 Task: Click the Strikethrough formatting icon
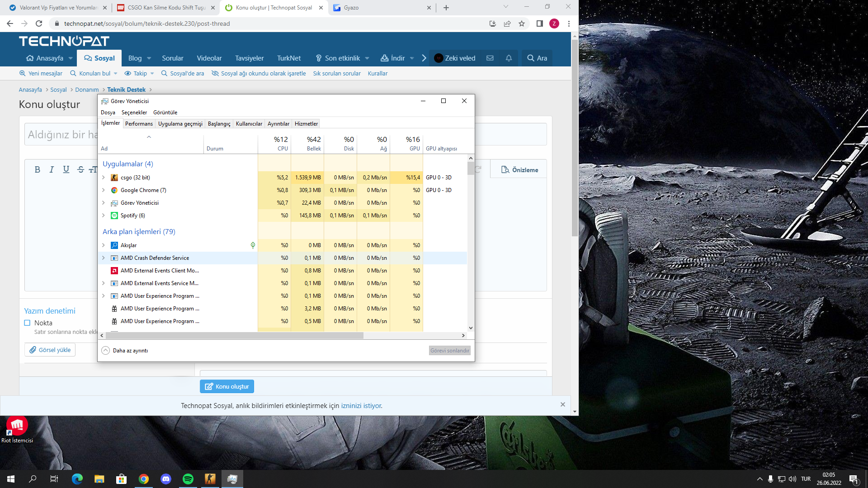[x=80, y=169]
